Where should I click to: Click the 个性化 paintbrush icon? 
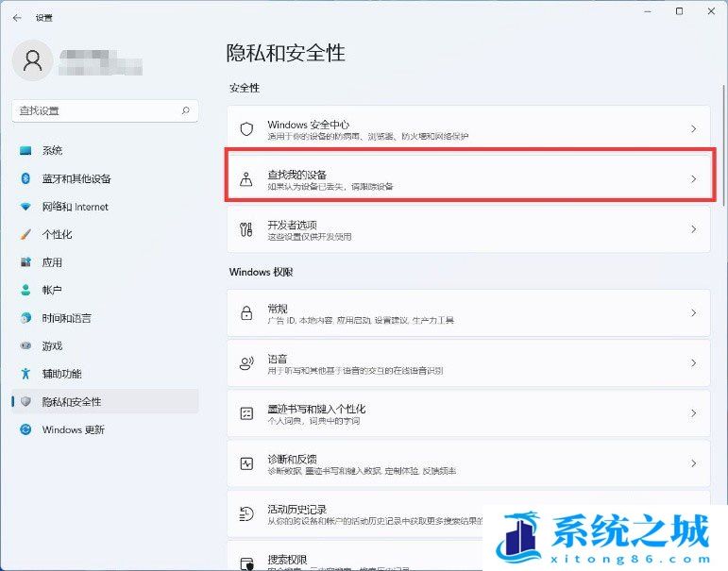point(25,234)
